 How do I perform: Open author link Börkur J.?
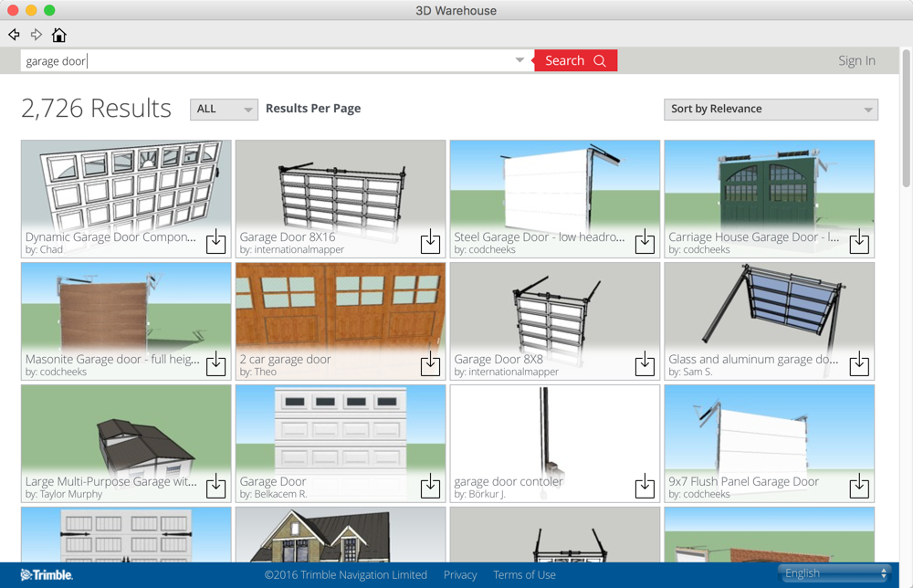coord(487,494)
